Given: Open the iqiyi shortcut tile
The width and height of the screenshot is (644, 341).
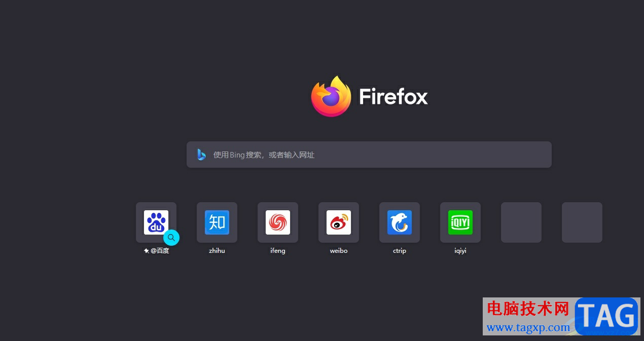Looking at the screenshot, I should coord(460,222).
